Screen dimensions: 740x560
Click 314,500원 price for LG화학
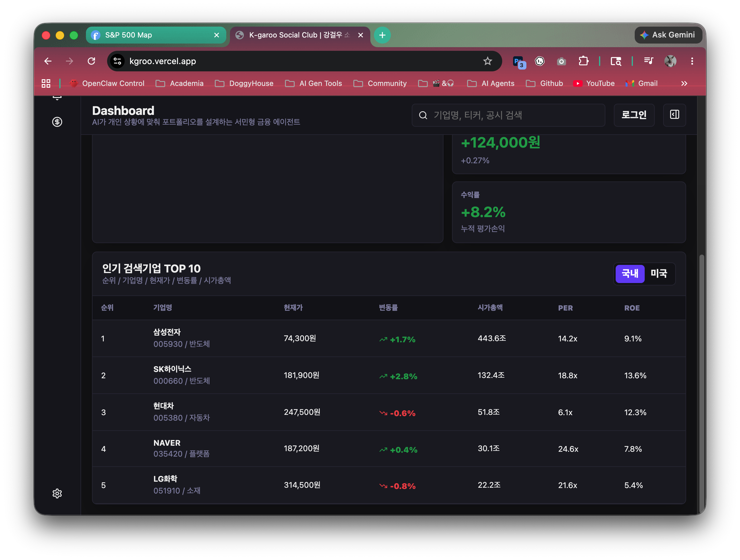click(x=303, y=485)
